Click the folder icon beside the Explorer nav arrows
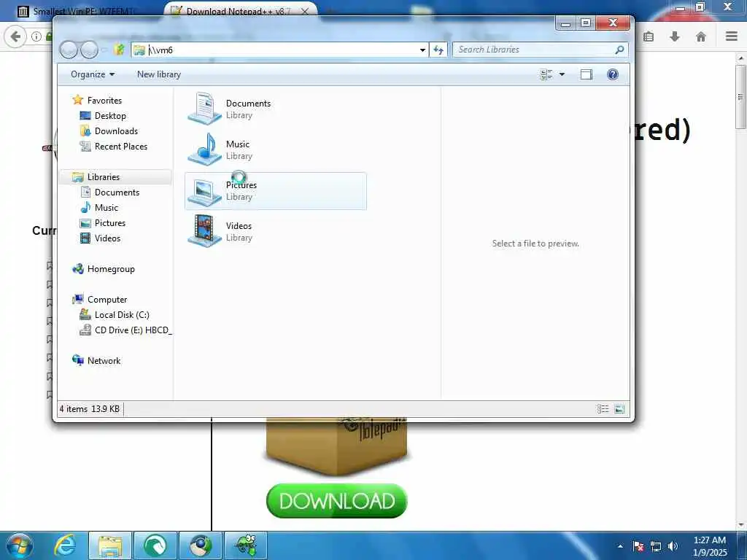 click(119, 50)
